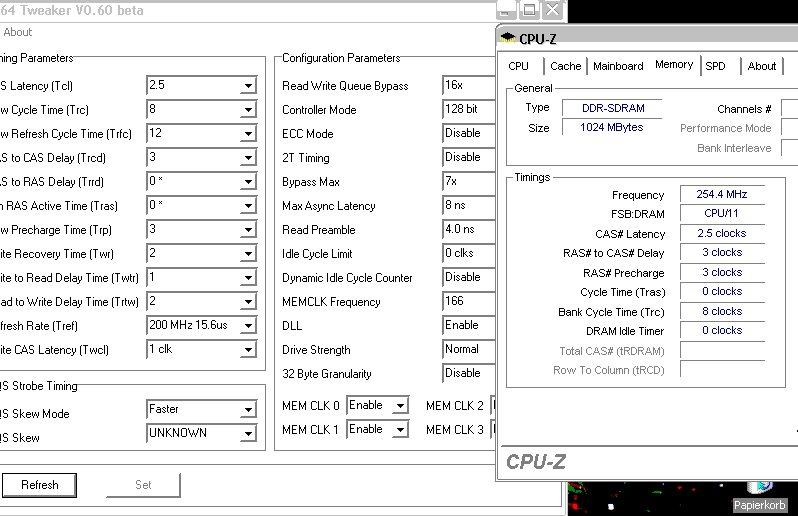The image size is (798, 516).
Task: Click the Drive Strength Normal field
Action: pos(469,350)
